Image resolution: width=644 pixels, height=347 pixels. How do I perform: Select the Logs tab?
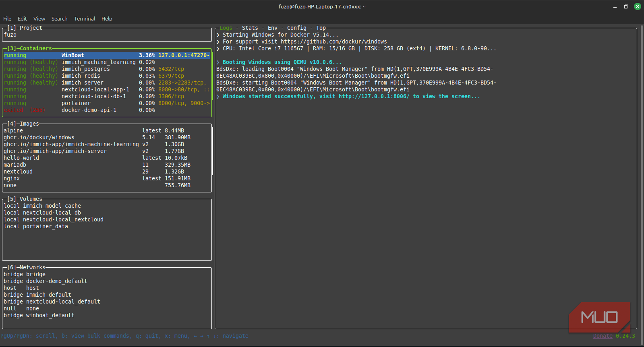tap(226, 28)
